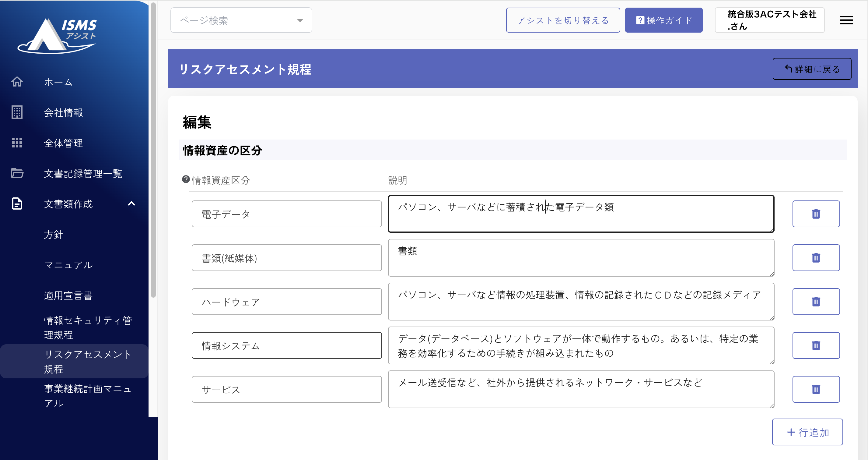Open the ページ検索 dropdown
This screenshot has width=868, height=460.
coord(241,20)
